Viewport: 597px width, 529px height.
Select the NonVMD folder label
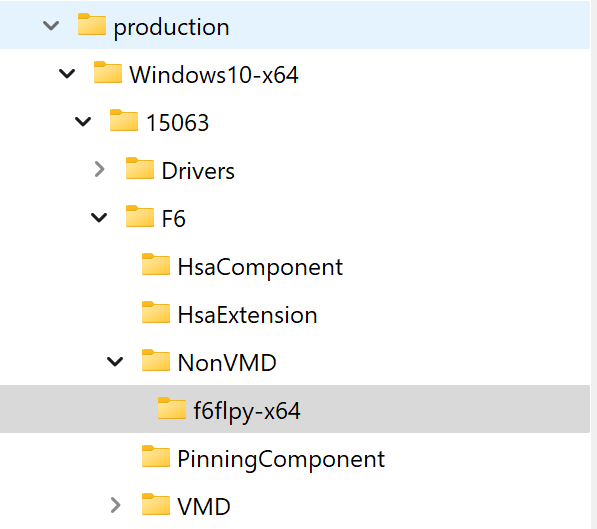[227, 363]
